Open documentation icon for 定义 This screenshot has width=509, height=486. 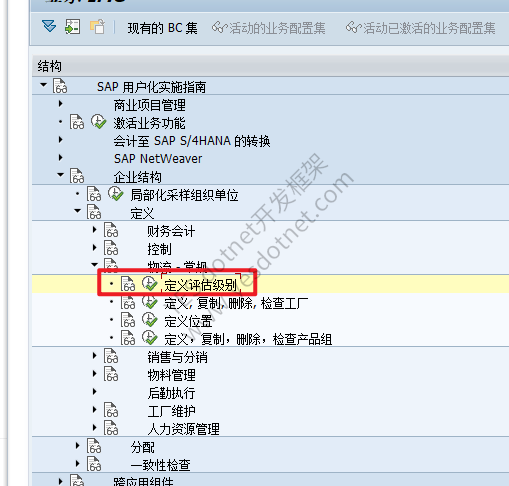(x=94, y=212)
